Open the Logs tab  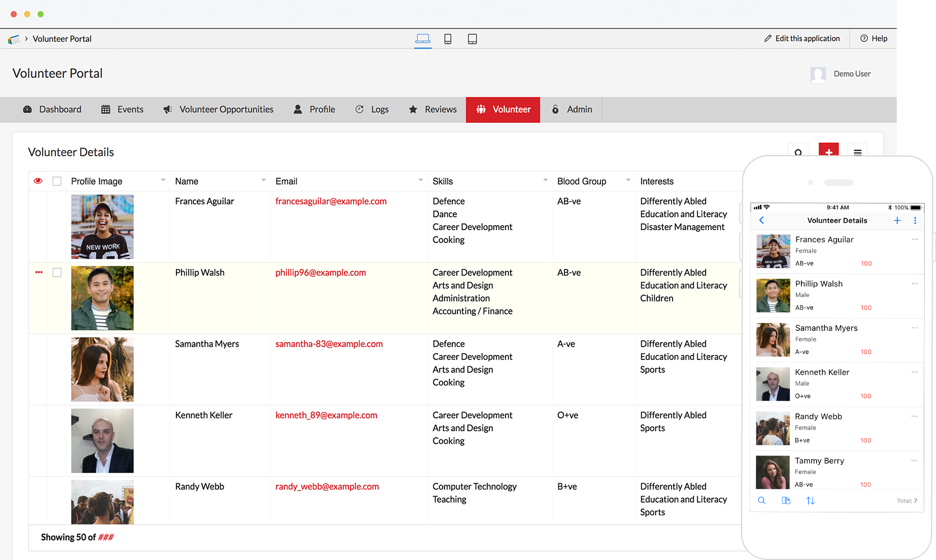click(x=372, y=110)
